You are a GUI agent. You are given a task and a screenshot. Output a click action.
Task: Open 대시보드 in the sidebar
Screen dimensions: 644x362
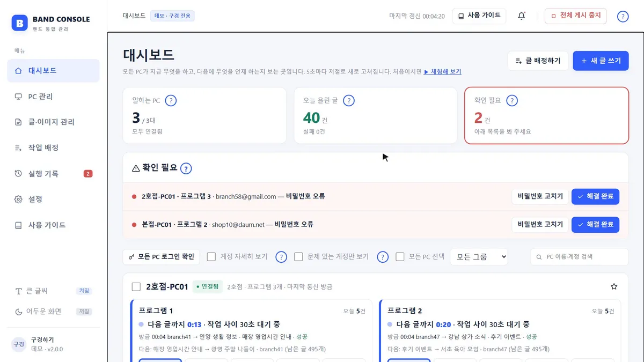(53, 71)
